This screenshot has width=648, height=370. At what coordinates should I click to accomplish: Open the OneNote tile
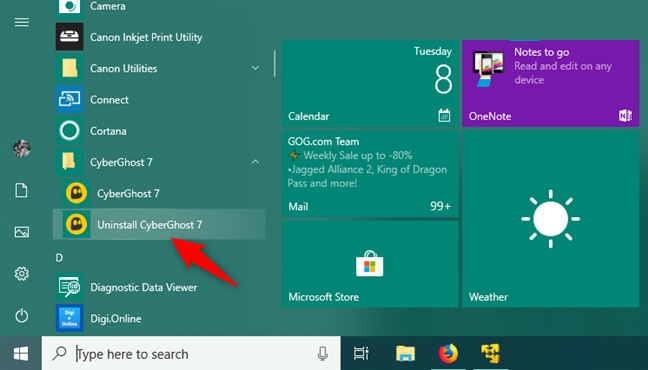[550, 84]
